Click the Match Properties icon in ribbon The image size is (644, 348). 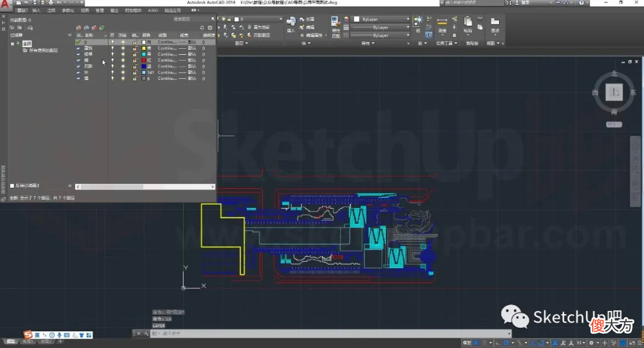(335, 21)
